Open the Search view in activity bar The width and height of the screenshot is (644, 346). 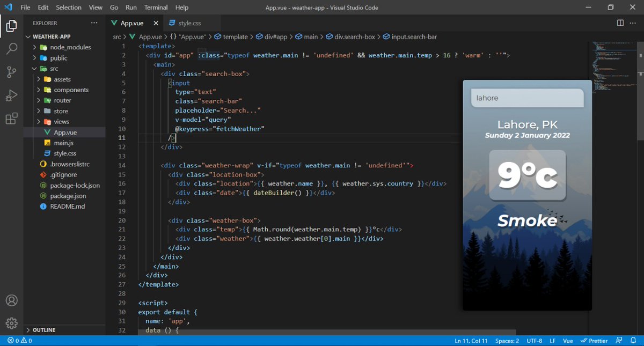tap(12, 49)
